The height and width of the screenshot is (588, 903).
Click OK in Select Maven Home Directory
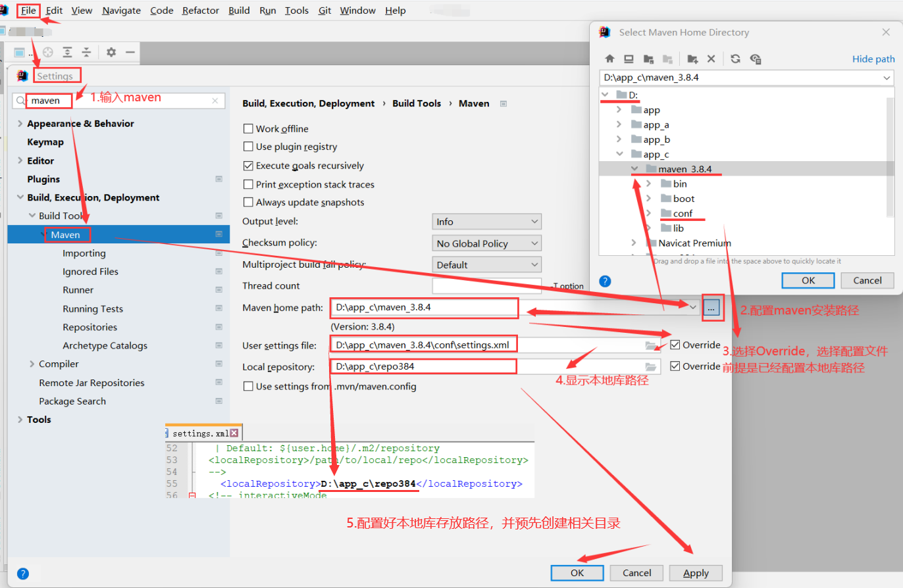tap(808, 280)
